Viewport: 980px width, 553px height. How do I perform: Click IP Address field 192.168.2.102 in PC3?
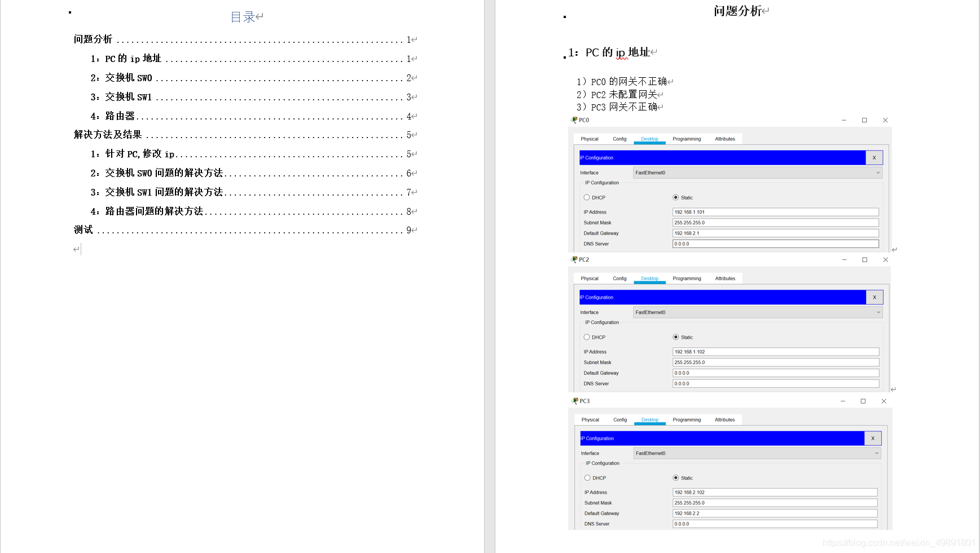(x=775, y=492)
